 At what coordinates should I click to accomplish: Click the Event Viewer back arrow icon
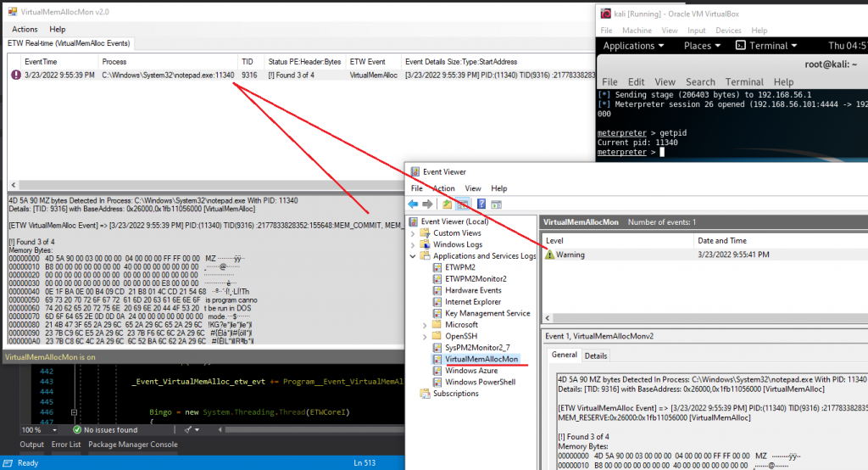coord(413,204)
